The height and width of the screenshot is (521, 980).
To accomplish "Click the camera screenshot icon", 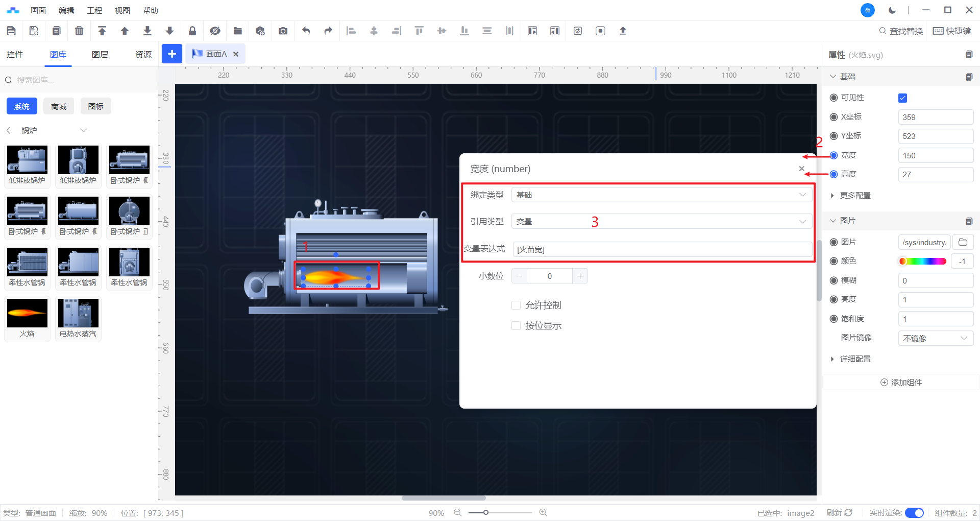I will tap(283, 31).
